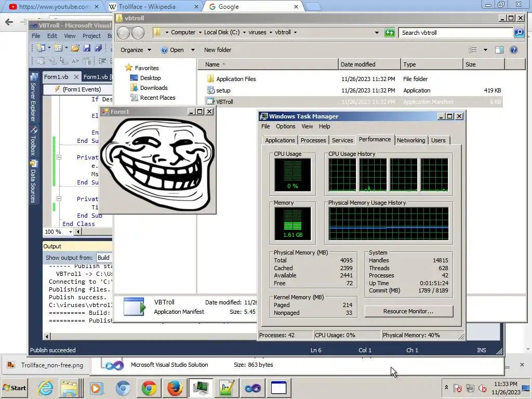The height and width of the screenshot is (399, 532).
Task: Open View menu in Task Manager
Action: 307,126
